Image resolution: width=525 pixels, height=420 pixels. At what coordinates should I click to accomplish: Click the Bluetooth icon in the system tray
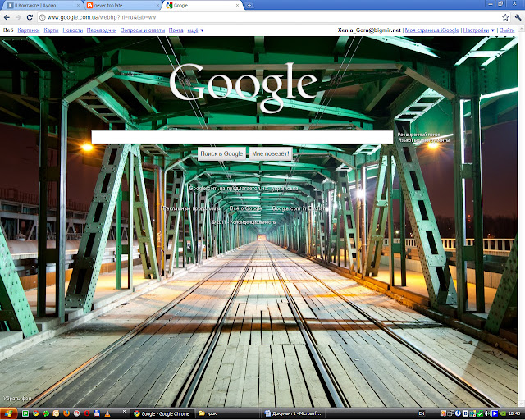(x=458, y=414)
